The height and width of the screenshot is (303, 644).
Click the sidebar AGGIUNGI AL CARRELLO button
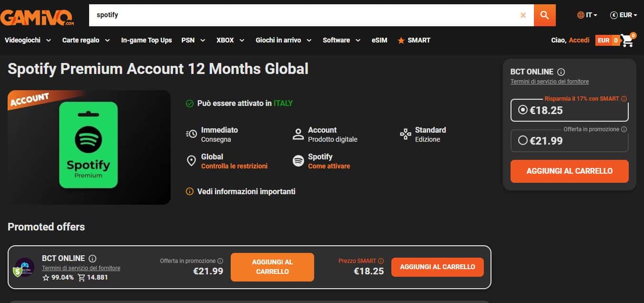[x=569, y=171]
